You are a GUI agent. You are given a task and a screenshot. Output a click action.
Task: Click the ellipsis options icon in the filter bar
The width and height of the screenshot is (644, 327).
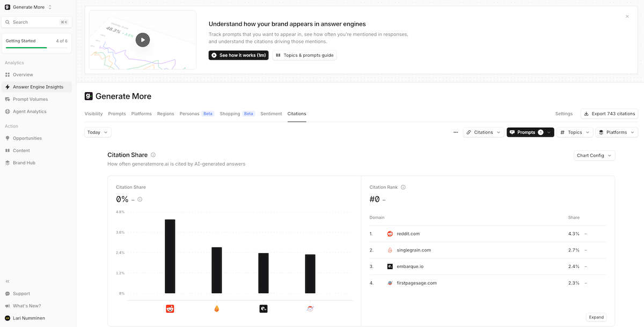tap(456, 132)
